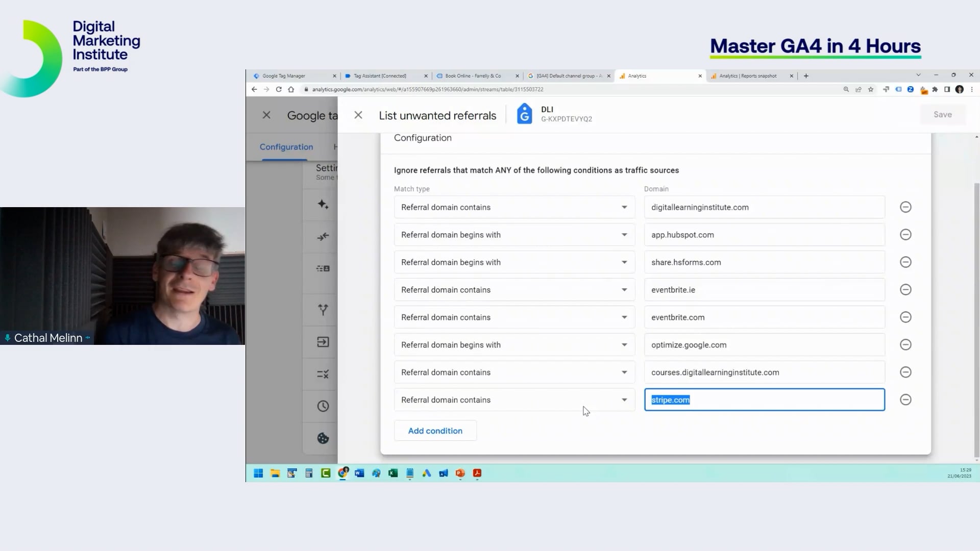Click the Chrome extensions puzzle piece icon
This screenshot has height=551, width=980.
click(x=936, y=89)
